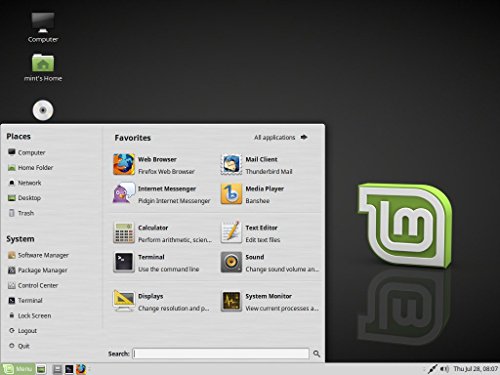Click the 'Change resolution and p...' text
The image size is (500, 375).
174,308
